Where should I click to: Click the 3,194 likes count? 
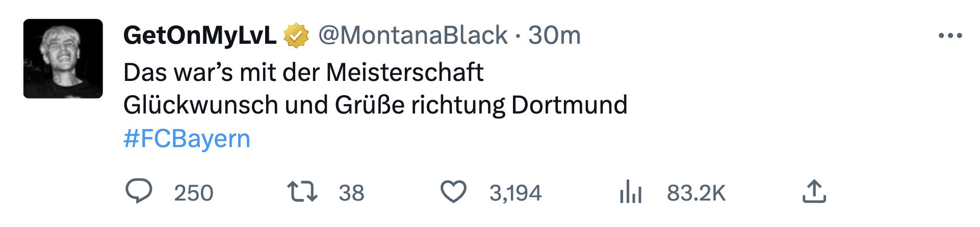pos(515,193)
